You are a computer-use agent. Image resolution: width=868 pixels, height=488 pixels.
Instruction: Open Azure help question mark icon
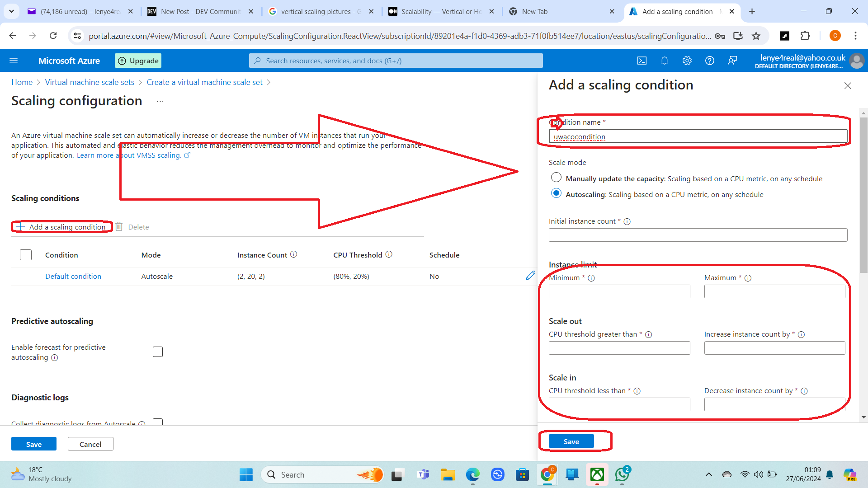[709, 61]
